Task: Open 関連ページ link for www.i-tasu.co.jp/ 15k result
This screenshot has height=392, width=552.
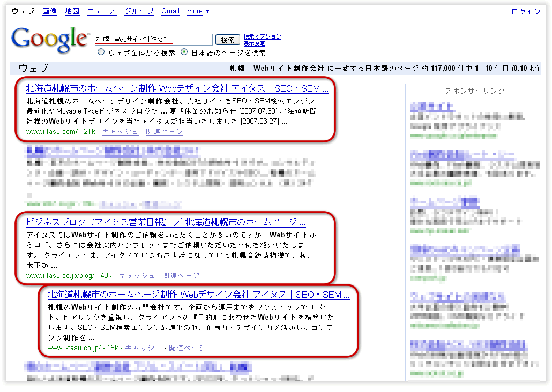Action: 187,348
